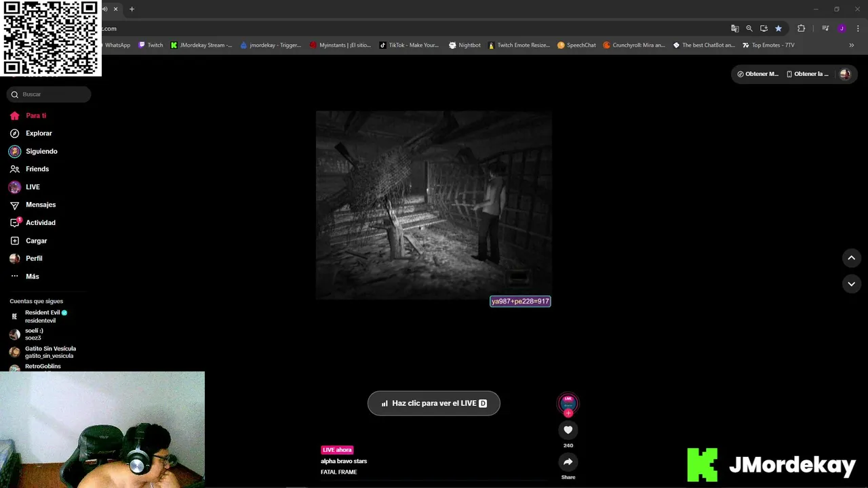Open Chrome's three-dot menu
This screenshot has width=868, height=488.
[x=858, y=28]
